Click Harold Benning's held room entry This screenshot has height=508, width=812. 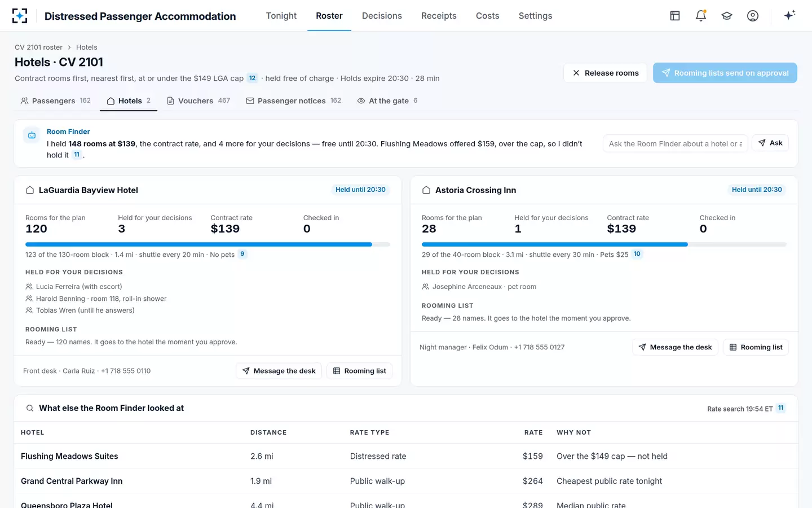point(96,299)
